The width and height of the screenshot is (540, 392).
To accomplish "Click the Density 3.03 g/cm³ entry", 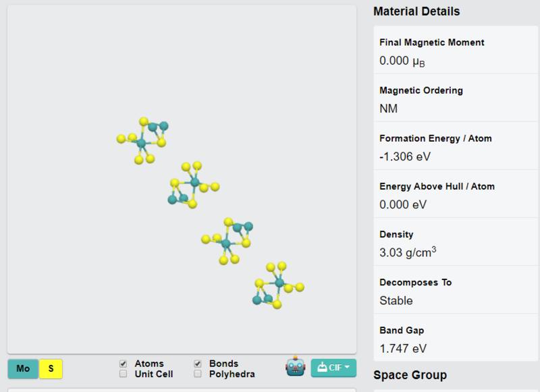I will point(456,242).
